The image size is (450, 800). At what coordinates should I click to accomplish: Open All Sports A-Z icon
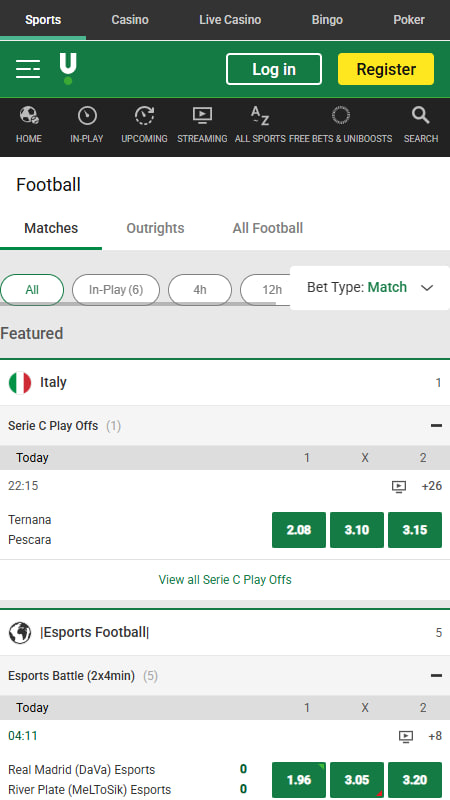click(260, 116)
